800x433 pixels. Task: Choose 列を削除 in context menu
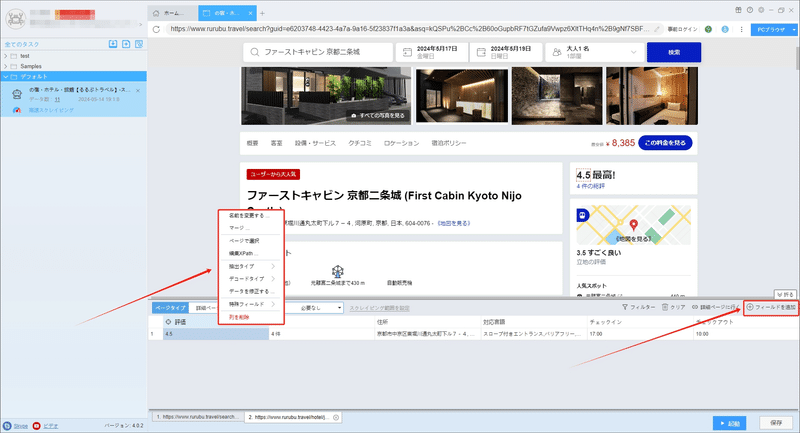point(251,317)
